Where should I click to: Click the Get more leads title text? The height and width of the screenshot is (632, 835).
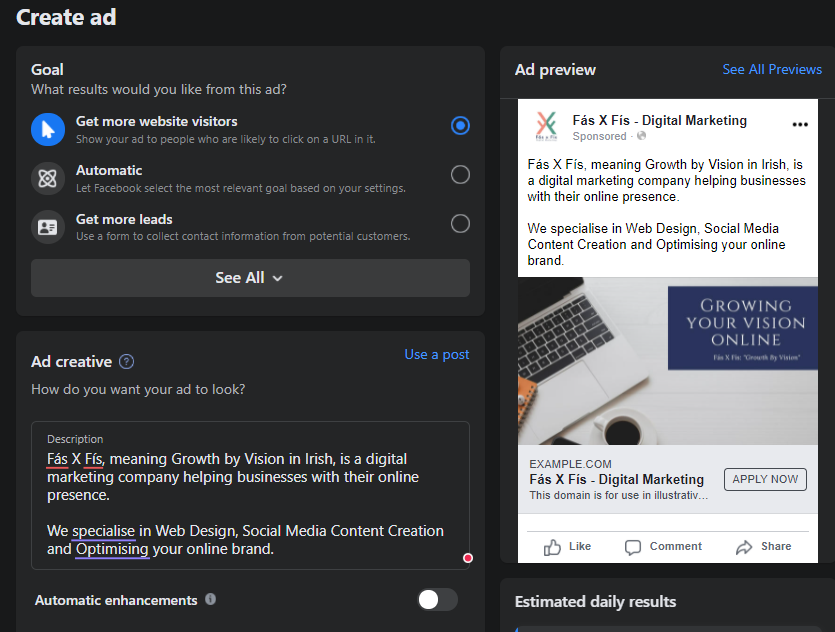coord(124,219)
